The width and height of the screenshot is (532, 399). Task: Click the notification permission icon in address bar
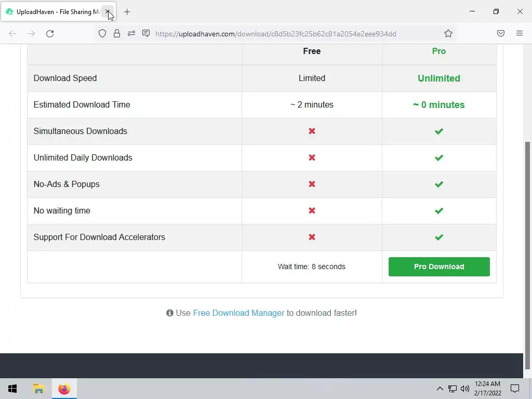pos(146,33)
